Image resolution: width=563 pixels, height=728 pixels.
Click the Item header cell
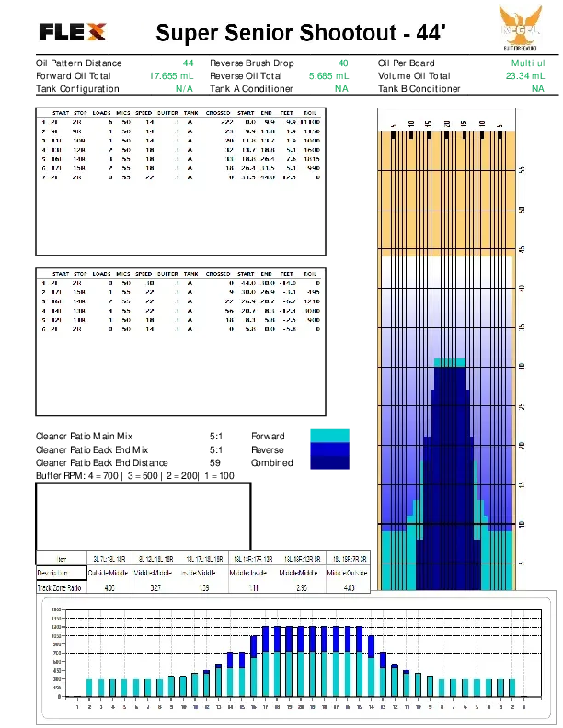(x=62, y=559)
